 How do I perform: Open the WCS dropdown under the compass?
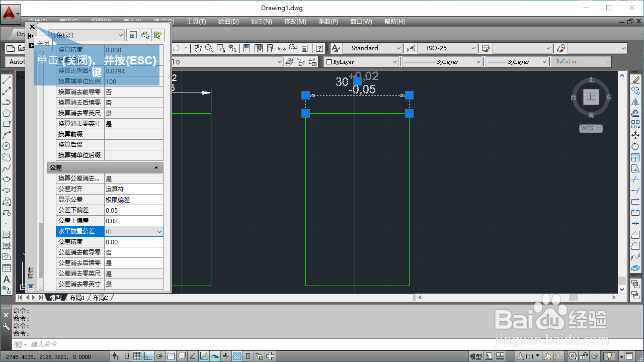coord(591,129)
